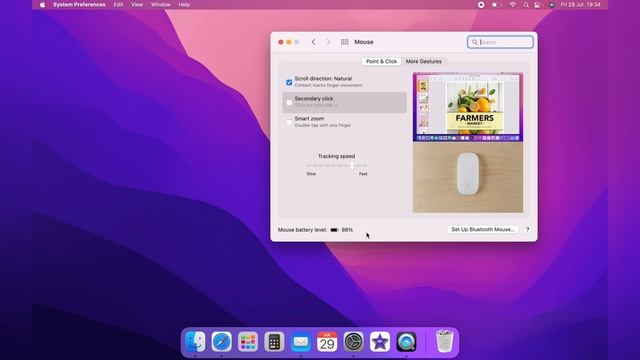
Task: Open the Apple menu
Action: point(42,5)
